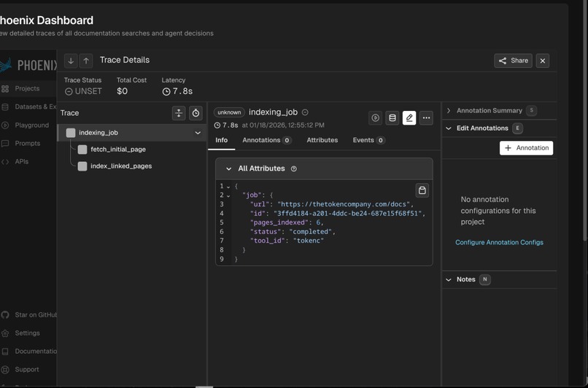Go to the next trace with down arrow
The image size is (588, 388).
coord(71,61)
